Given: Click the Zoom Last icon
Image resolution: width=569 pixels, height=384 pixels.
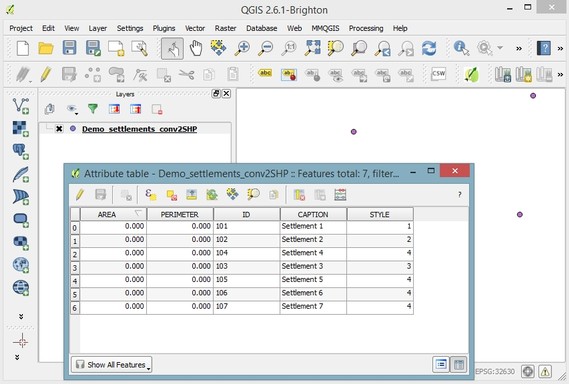Looking at the screenshot, I should (382, 48).
